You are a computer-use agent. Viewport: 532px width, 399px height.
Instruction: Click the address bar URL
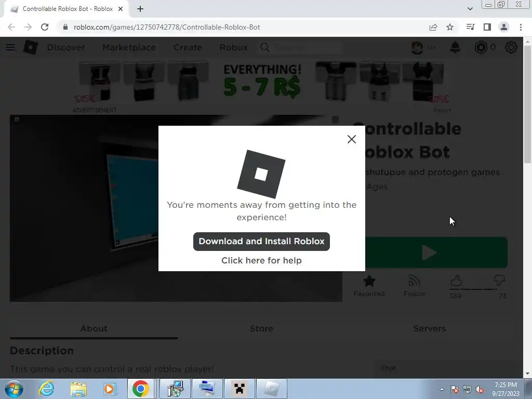(x=167, y=27)
